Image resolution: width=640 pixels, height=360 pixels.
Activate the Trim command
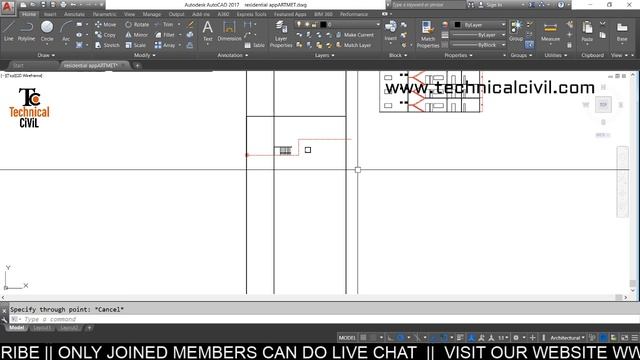(x=164, y=24)
